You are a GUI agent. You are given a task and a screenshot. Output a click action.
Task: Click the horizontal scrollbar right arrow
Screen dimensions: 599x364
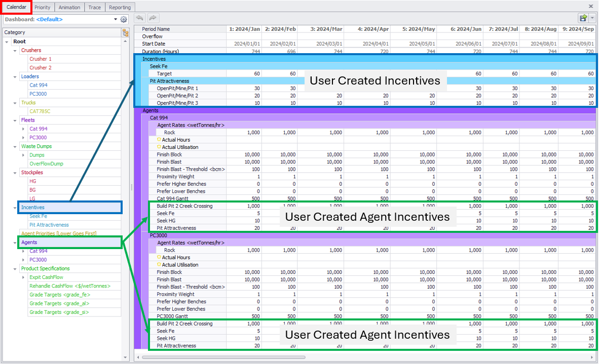click(593, 357)
